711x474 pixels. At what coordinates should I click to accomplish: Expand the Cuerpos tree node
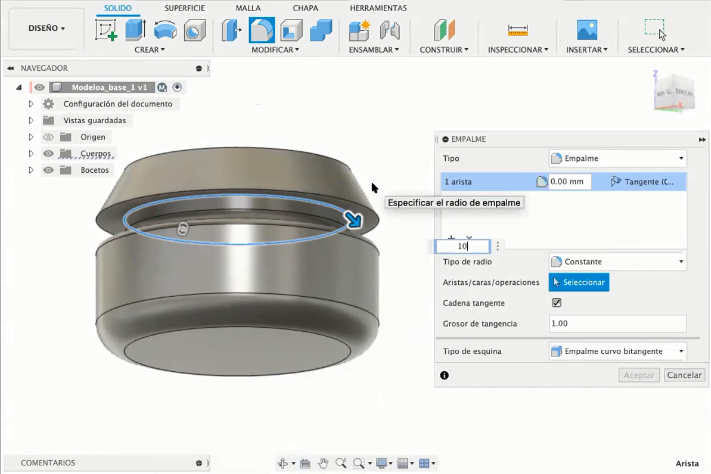31,154
